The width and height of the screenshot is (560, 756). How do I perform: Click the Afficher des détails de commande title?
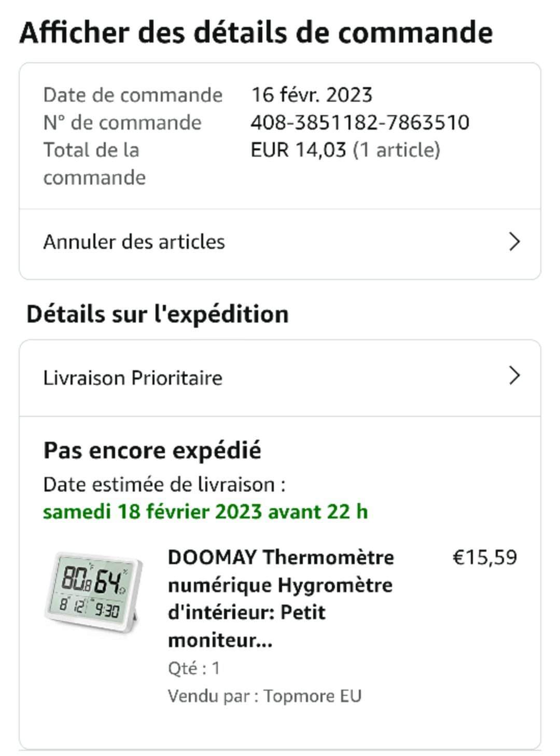point(256,32)
